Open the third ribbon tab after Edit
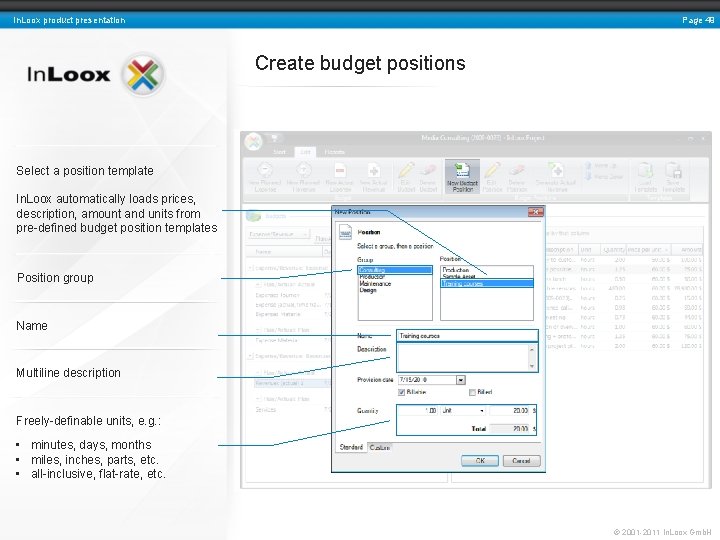720x540 pixels. tap(334, 152)
